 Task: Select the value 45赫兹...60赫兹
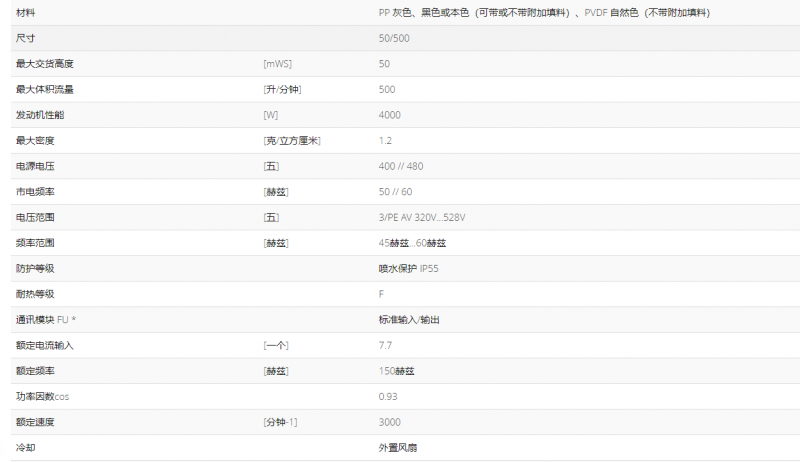pyautogui.click(x=412, y=243)
